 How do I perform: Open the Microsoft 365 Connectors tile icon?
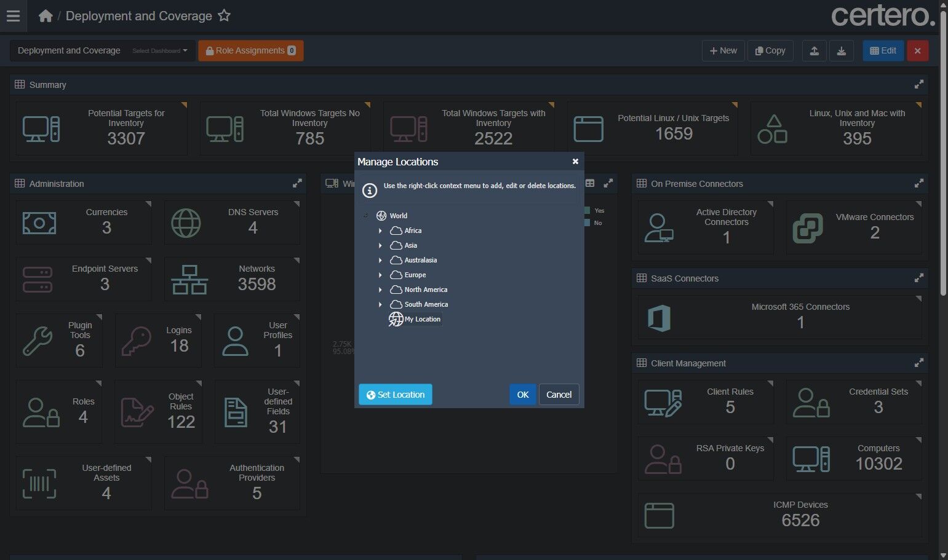pyautogui.click(x=659, y=318)
